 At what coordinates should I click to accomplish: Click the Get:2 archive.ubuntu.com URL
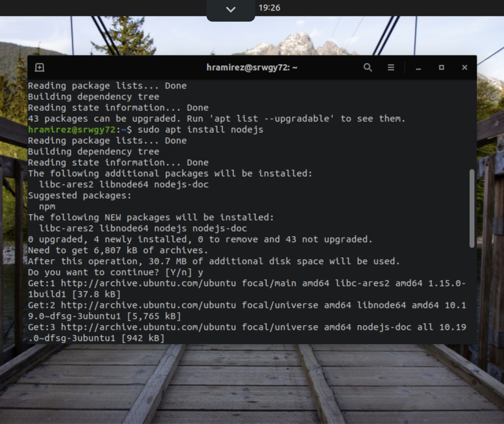tap(148, 305)
